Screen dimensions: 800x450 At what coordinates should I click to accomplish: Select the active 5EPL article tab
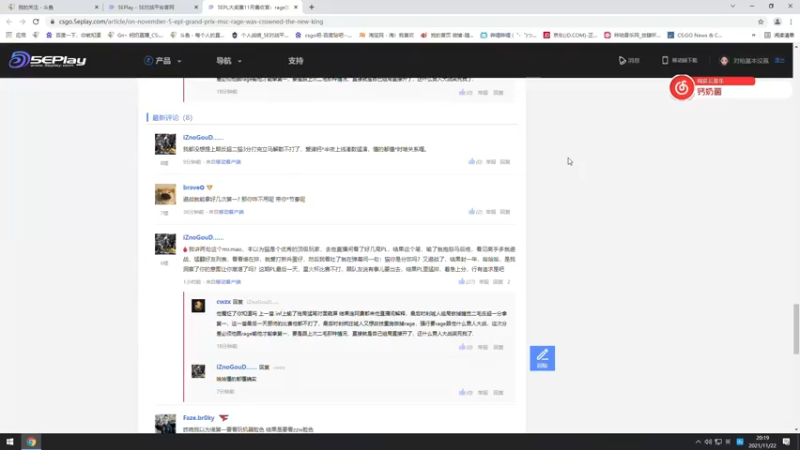252,7
